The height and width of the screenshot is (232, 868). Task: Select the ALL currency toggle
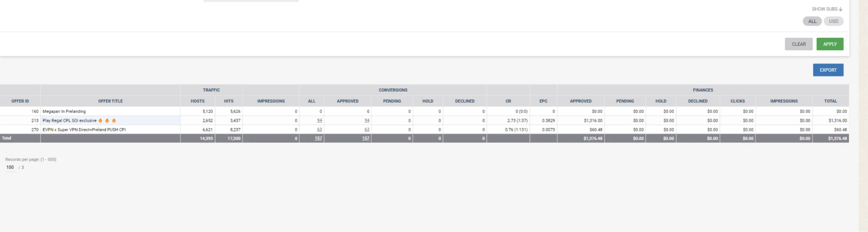coord(812,21)
